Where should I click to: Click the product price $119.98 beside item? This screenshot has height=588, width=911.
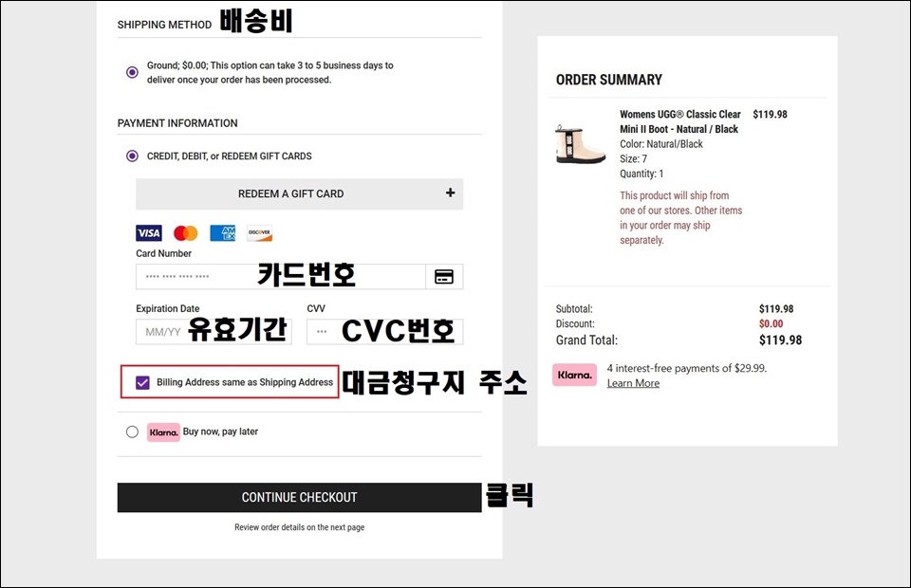pos(770,115)
